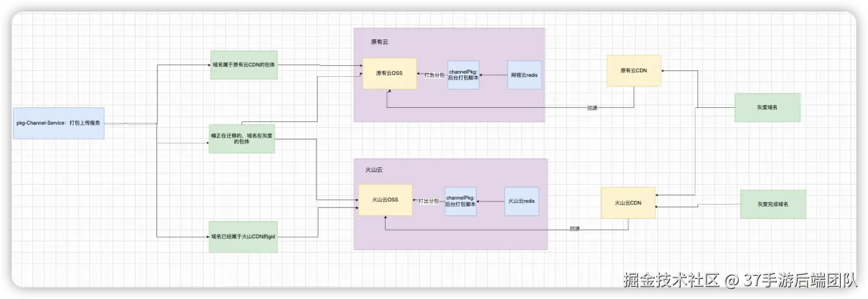Click the 原有云CDN yellow node

634,71
